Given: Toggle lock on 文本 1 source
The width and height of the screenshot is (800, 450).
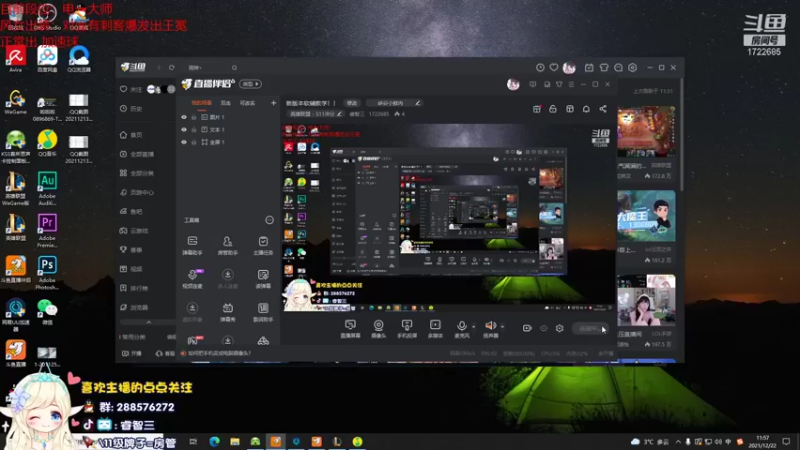Looking at the screenshot, I should 194,130.
